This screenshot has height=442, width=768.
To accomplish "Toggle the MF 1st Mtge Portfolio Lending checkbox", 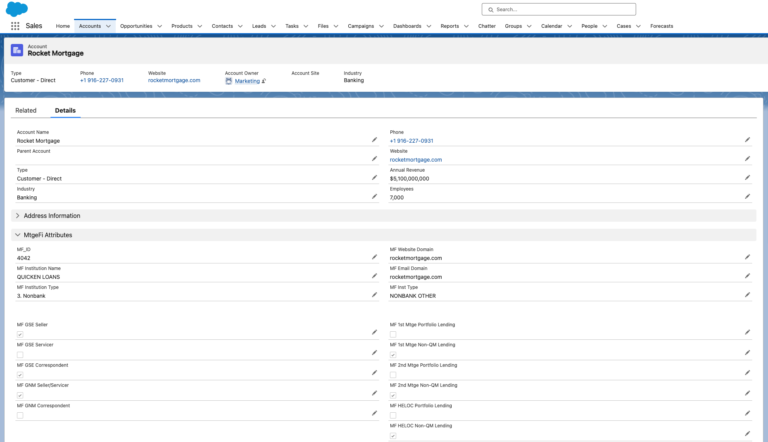I will pos(393,335).
